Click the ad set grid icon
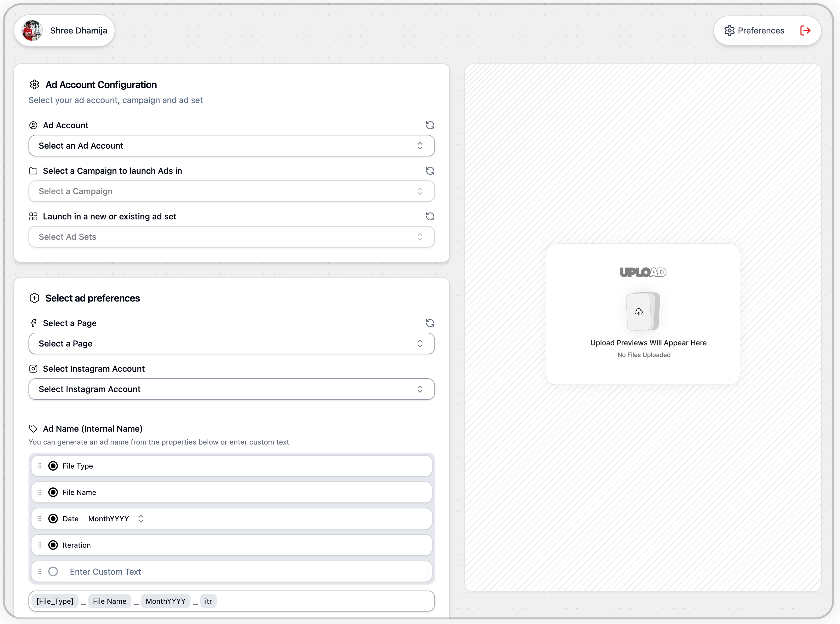 [33, 216]
